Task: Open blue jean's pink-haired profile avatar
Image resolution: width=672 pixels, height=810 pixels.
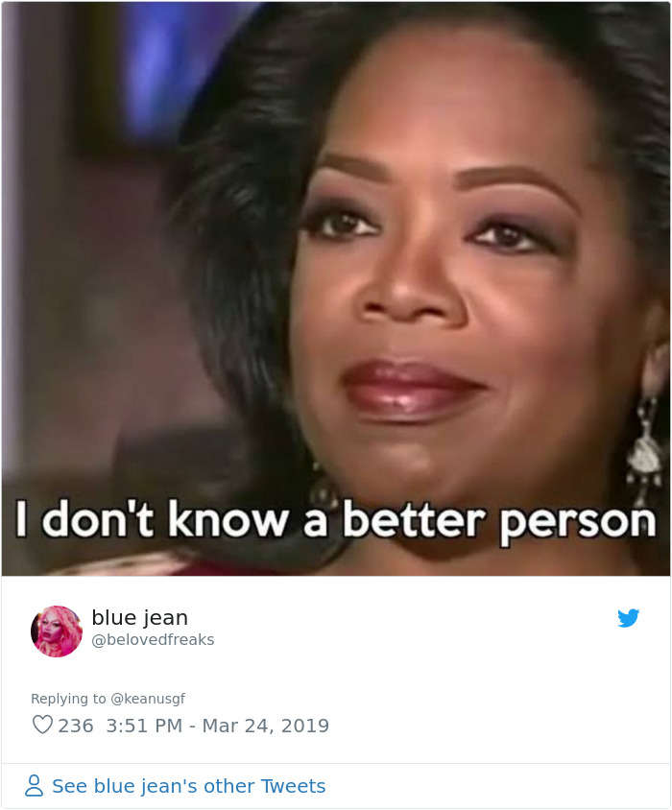Action: pyautogui.click(x=57, y=631)
